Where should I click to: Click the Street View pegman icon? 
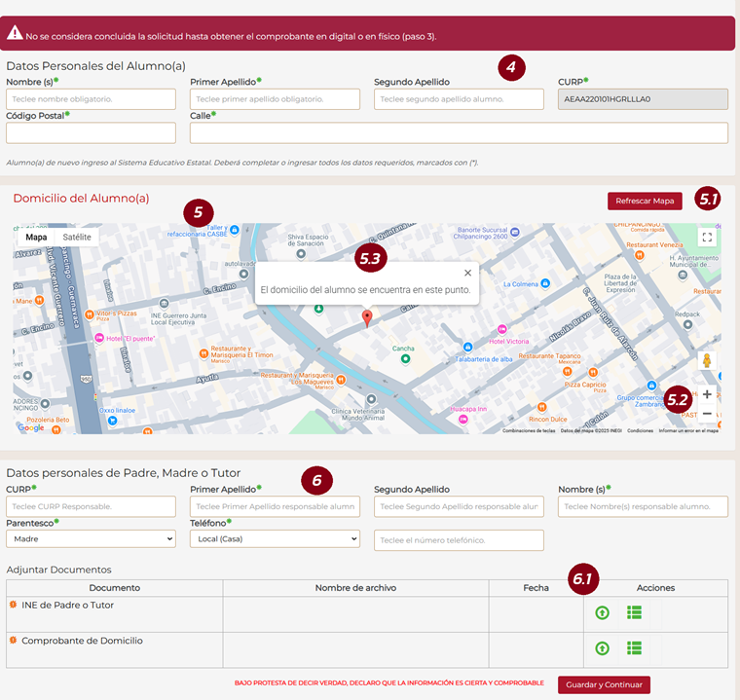coord(707,361)
